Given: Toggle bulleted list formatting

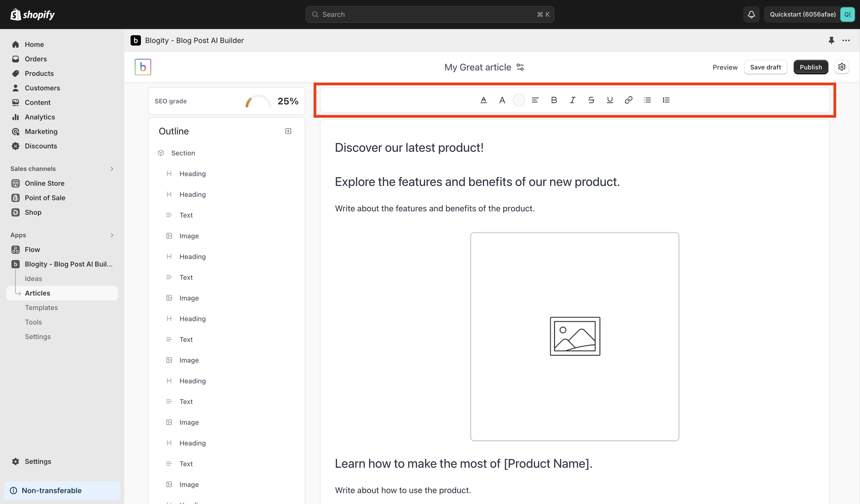Looking at the screenshot, I should coord(647,100).
